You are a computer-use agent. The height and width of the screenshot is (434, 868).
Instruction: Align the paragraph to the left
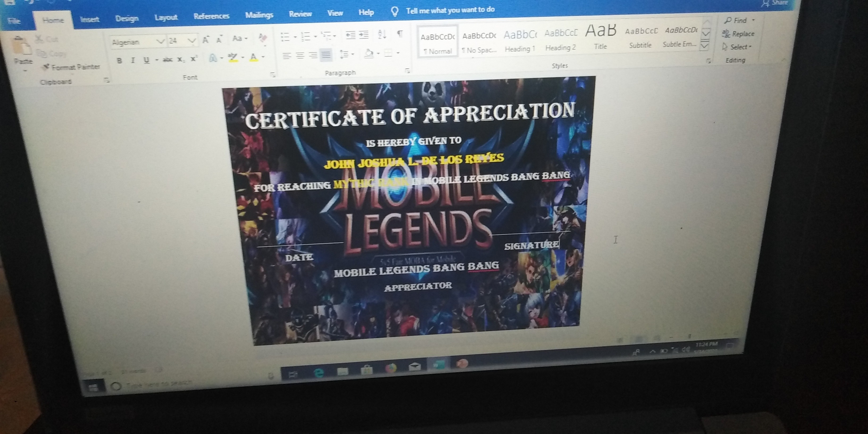tap(287, 56)
